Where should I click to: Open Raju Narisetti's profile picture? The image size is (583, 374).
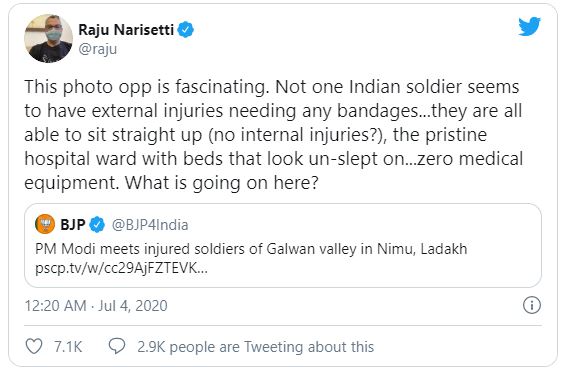[x=48, y=39]
